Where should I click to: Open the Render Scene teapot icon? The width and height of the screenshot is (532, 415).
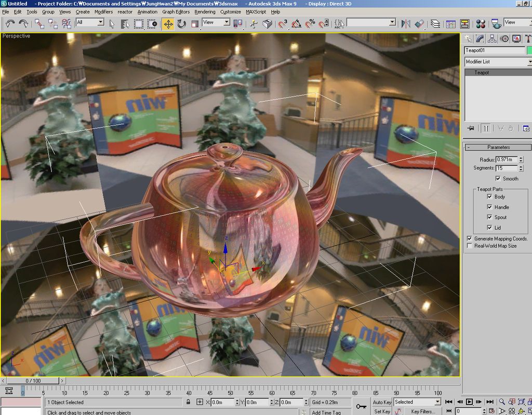(496, 23)
